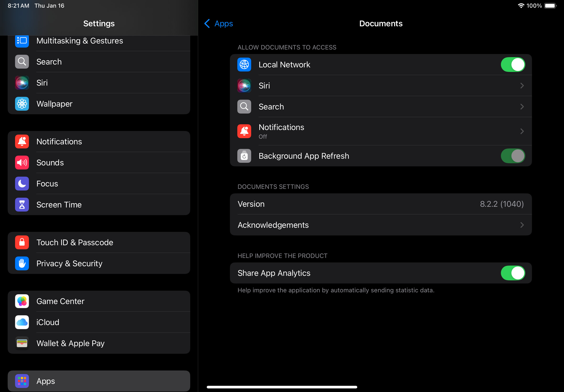Tap the Share App Analytics label
This screenshot has width=564, height=392.
[274, 273]
